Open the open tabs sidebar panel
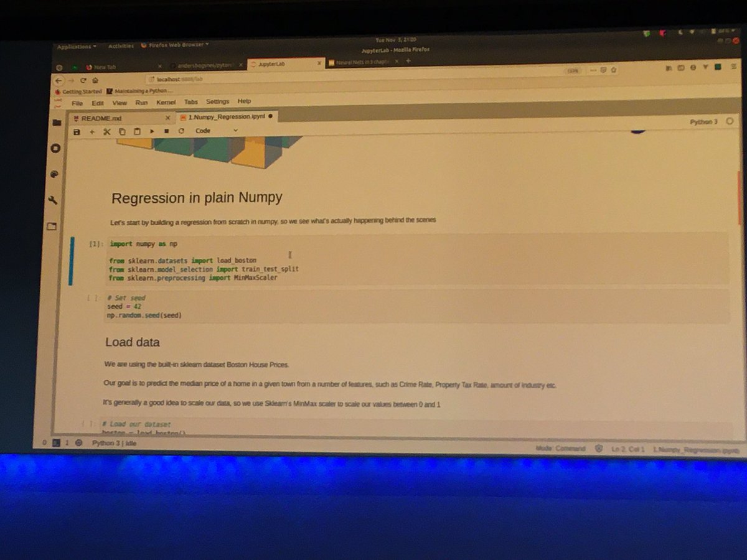 coord(51,226)
